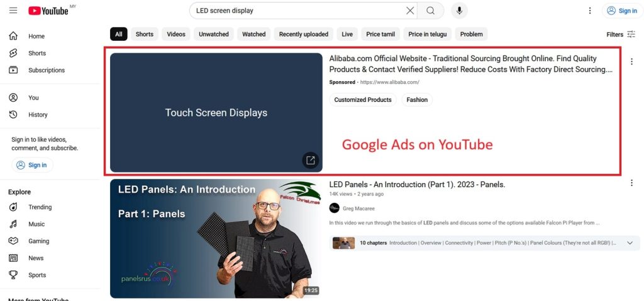The image size is (644, 301).
Task: Run search with magnifier button
Action: click(430, 11)
